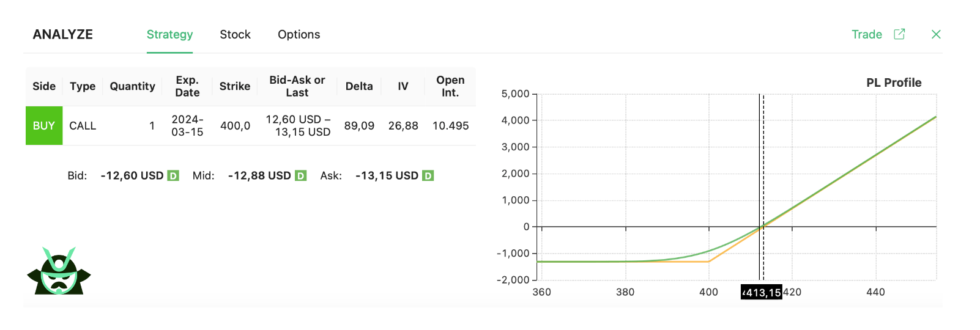
Task: Click the quantity value 1
Action: 152,126
